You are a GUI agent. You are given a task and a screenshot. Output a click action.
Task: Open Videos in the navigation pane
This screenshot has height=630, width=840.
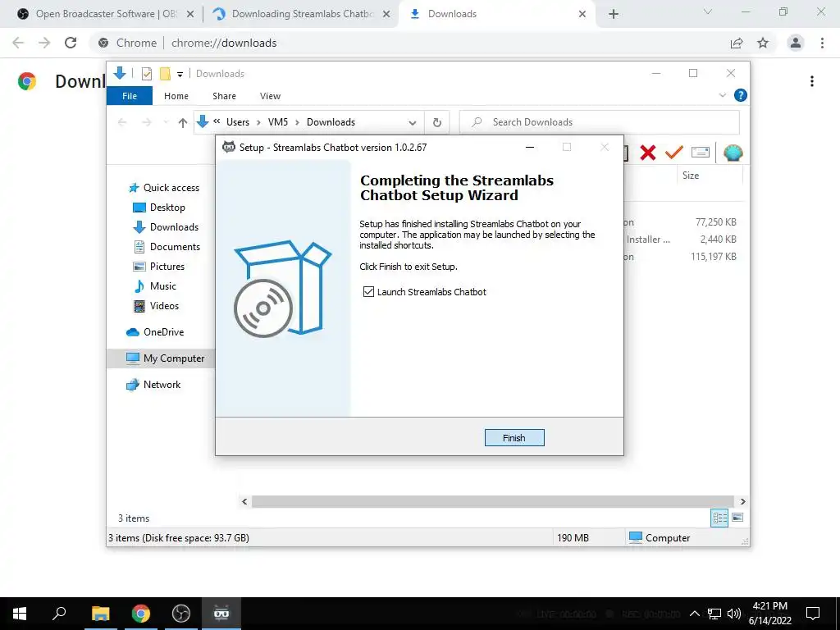coord(155,306)
